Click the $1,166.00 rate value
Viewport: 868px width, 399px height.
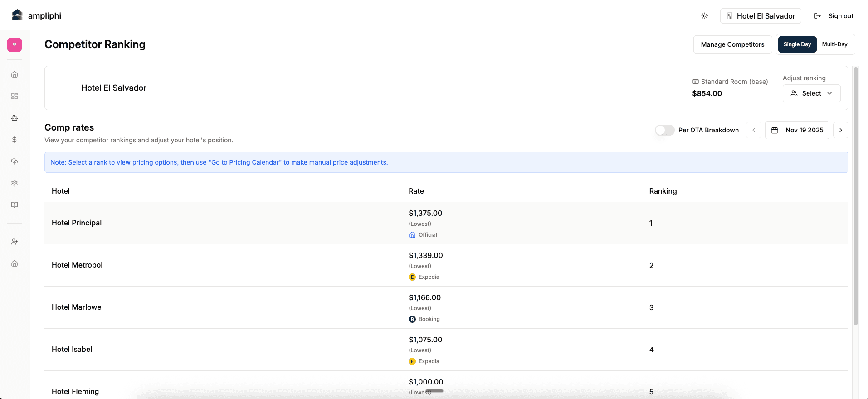coord(424,297)
